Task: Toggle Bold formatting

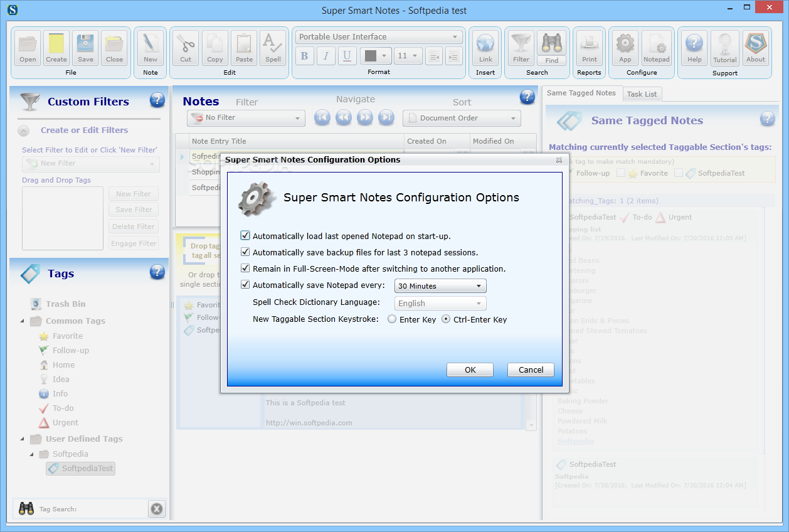Action: click(305, 56)
